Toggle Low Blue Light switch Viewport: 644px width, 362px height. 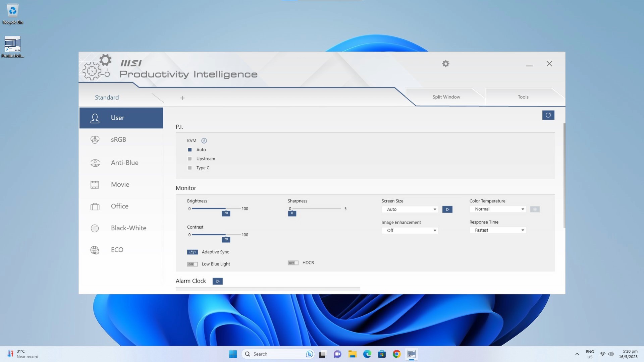tap(192, 264)
